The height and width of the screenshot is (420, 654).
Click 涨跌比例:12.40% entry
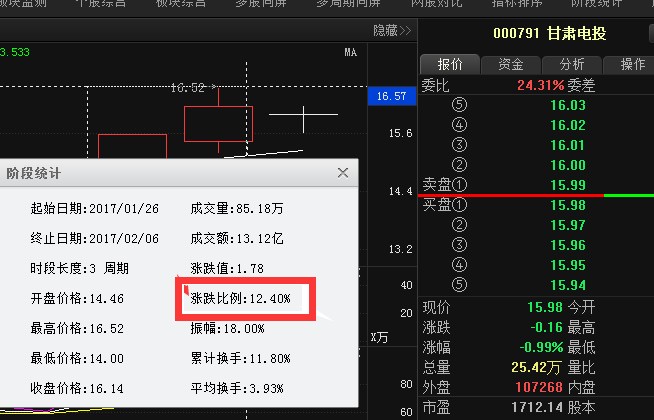point(241,299)
